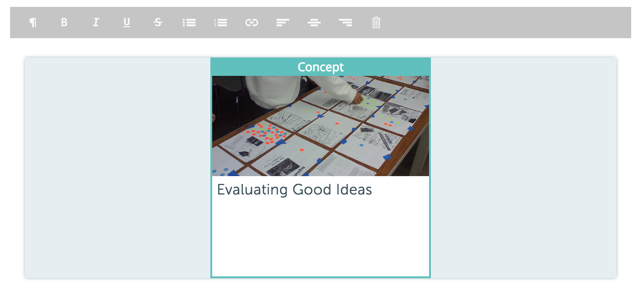644x292 pixels.
Task: Delete using the trash icon
Action: point(376,22)
